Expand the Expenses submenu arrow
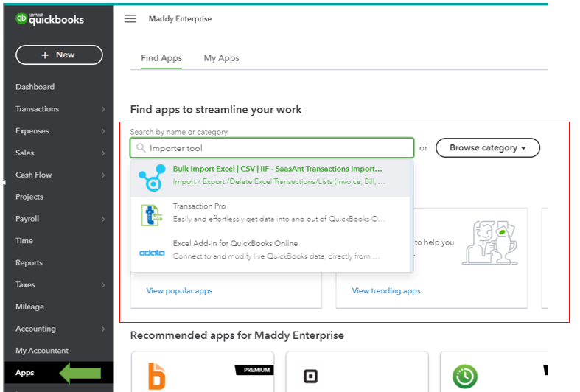This screenshot has width=580, height=392. click(x=103, y=131)
